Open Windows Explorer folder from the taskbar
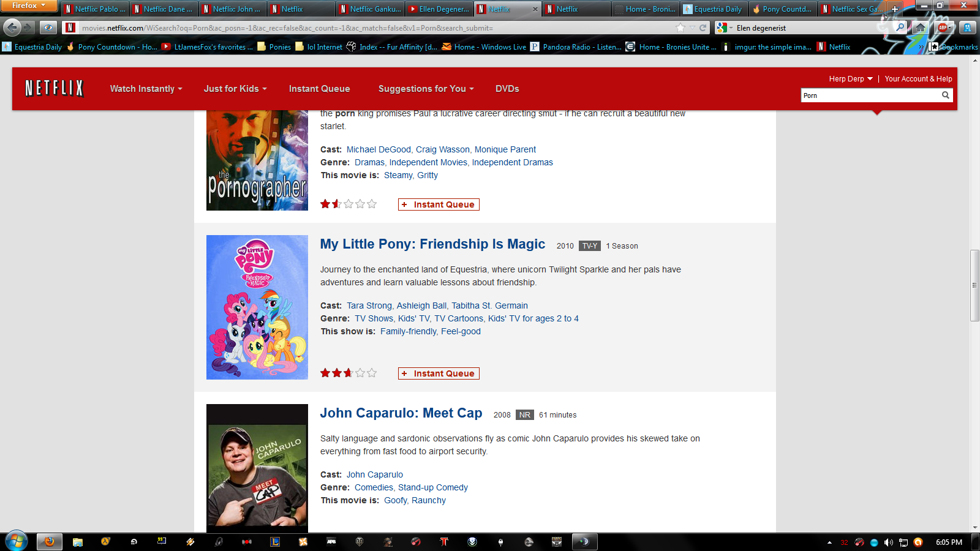 tap(78, 542)
